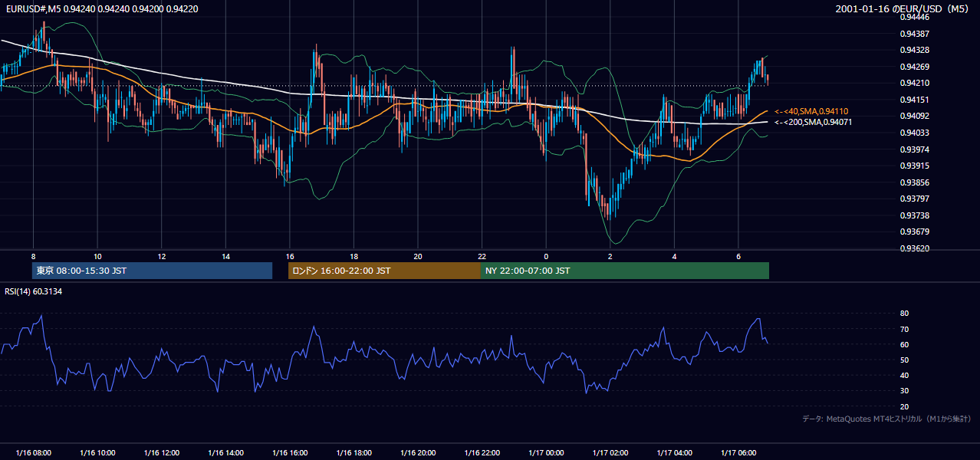The width and height of the screenshot is (980, 460).
Task: Click price axis value 0.93797
Action: 914,199
